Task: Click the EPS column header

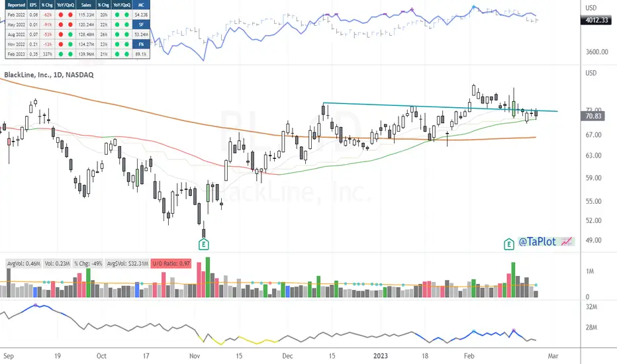Action: pos(34,5)
